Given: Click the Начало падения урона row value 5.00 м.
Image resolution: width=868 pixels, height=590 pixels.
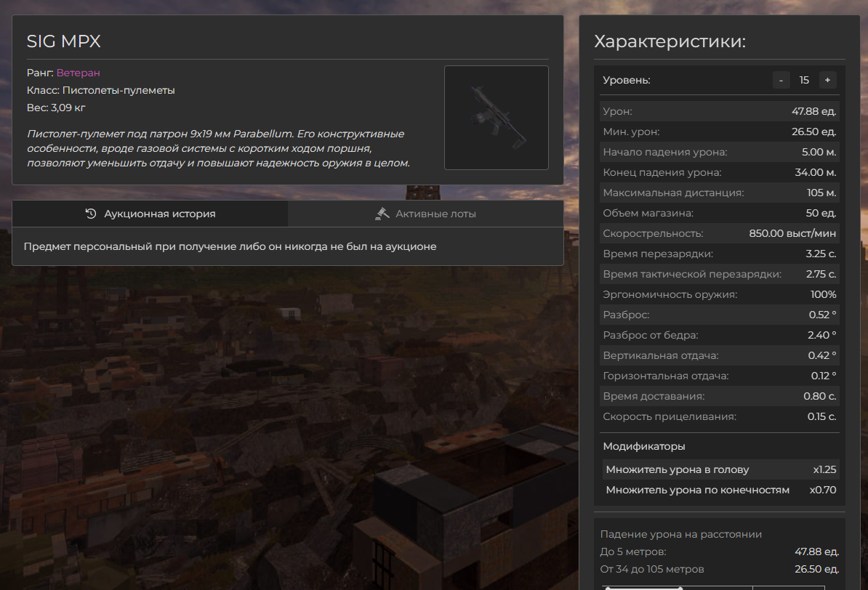Looking at the screenshot, I should coord(819,152).
